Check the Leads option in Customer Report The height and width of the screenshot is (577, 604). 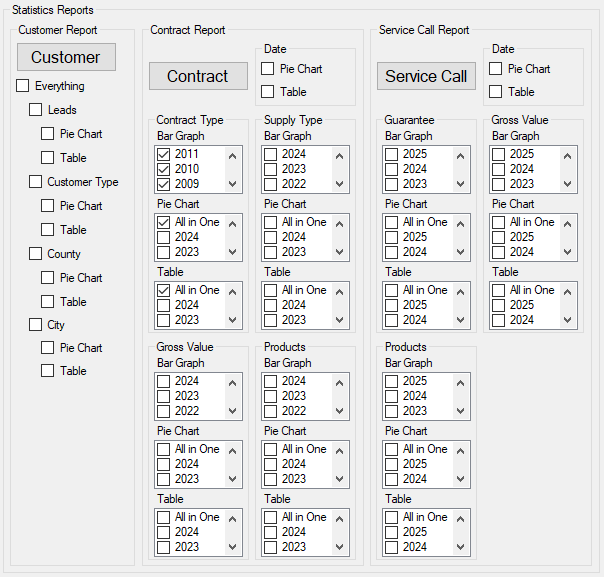(x=36, y=110)
